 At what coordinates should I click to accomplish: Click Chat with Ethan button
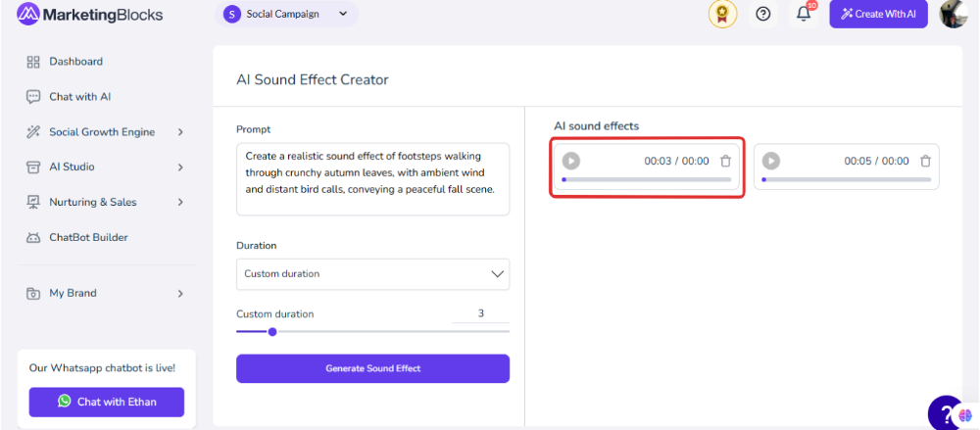coord(106,402)
